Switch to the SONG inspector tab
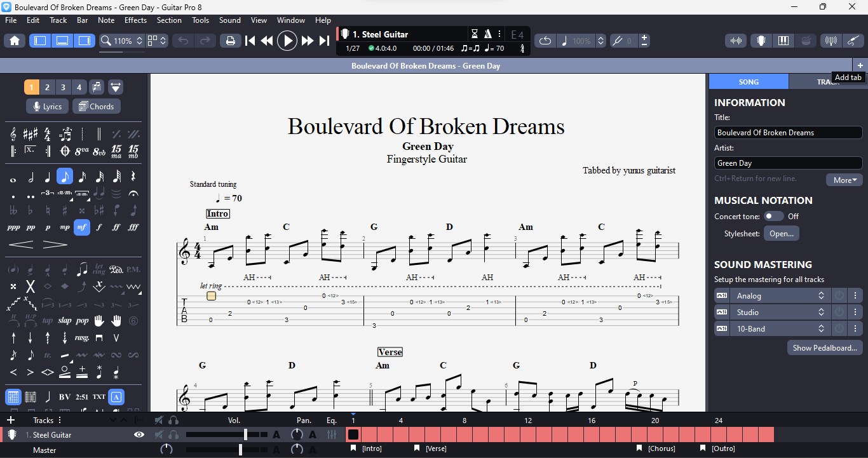This screenshot has width=868, height=458. click(749, 82)
